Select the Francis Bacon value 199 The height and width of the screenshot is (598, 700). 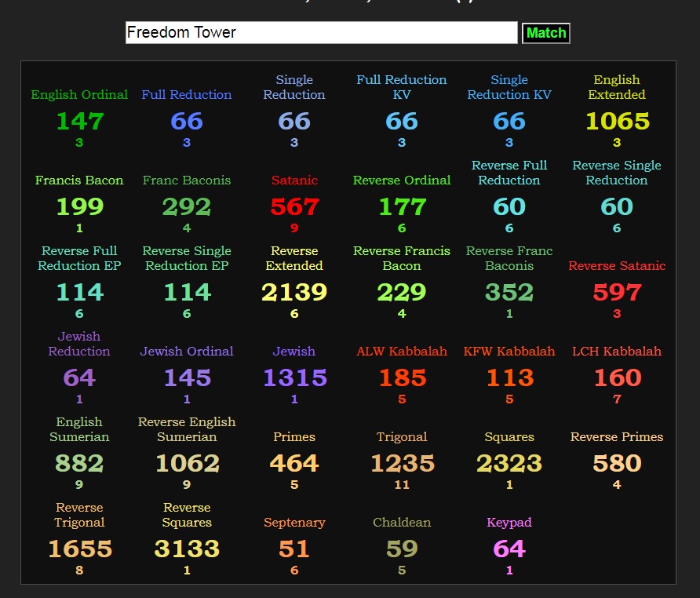pyautogui.click(x=79, y=206)
